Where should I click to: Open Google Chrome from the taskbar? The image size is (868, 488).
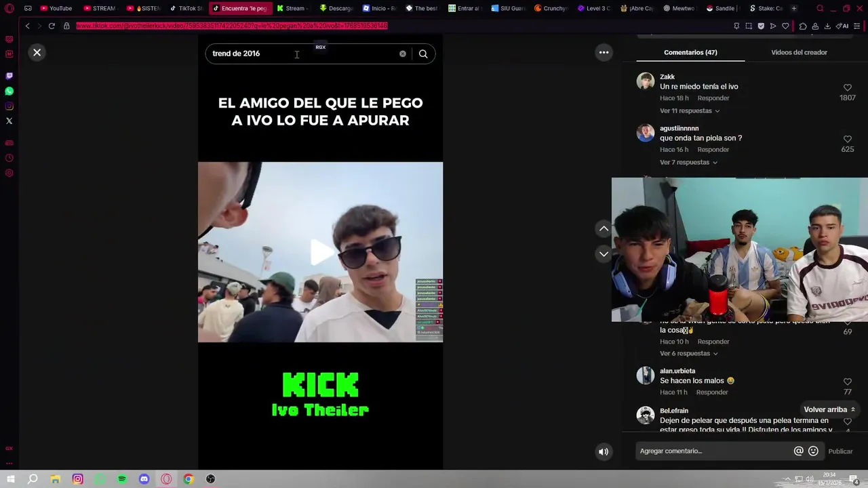189,479
